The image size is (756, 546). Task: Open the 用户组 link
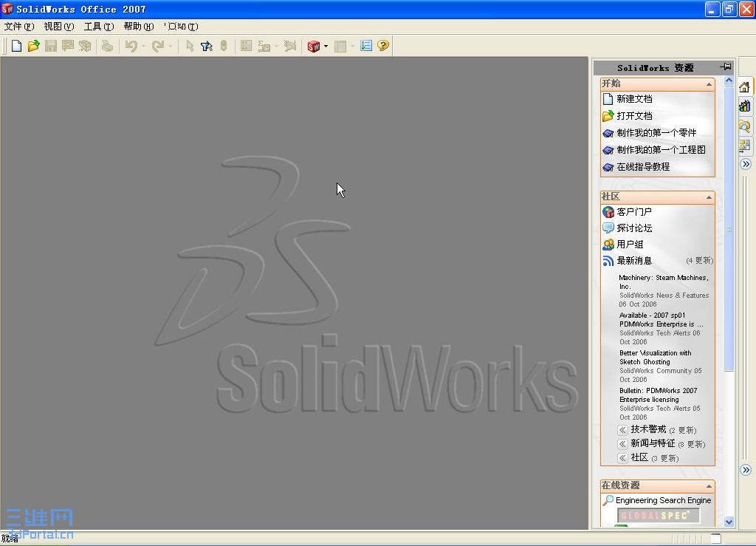[630, 245]
